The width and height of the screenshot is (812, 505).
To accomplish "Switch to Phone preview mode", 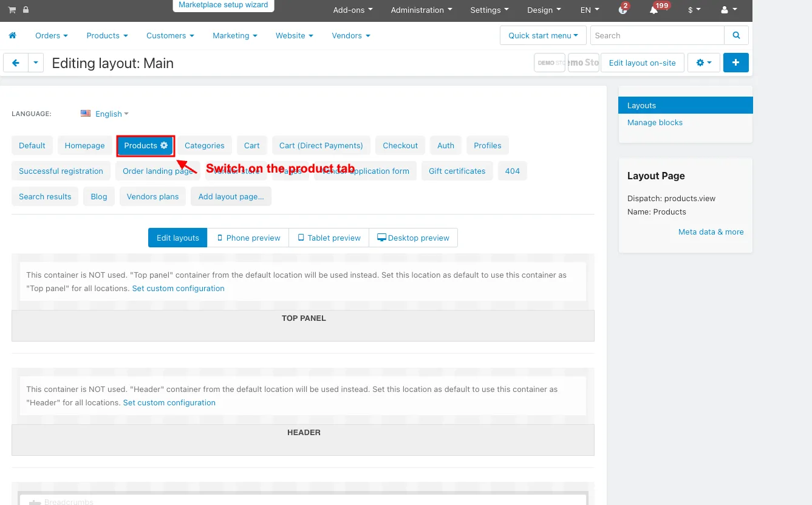I will coord(248,238).
